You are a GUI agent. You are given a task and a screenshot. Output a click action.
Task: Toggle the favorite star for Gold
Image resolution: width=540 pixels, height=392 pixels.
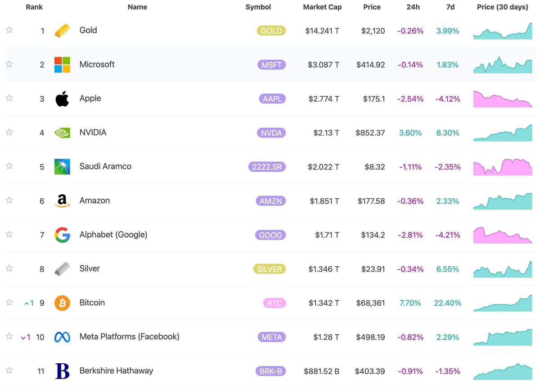pos(9,30)
